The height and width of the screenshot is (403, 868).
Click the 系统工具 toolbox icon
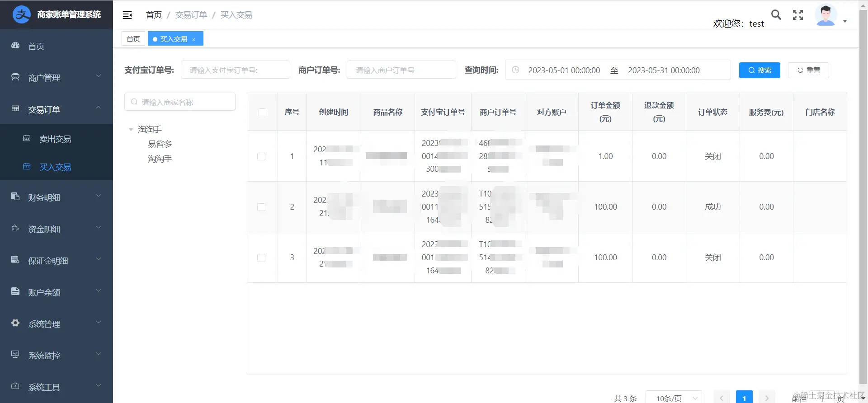(x=15, y=386)
